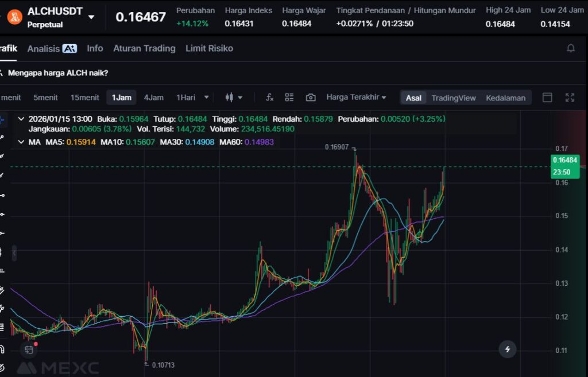Open the ALCHUSDT pair selector dropdown

click(x=91, y=17)
